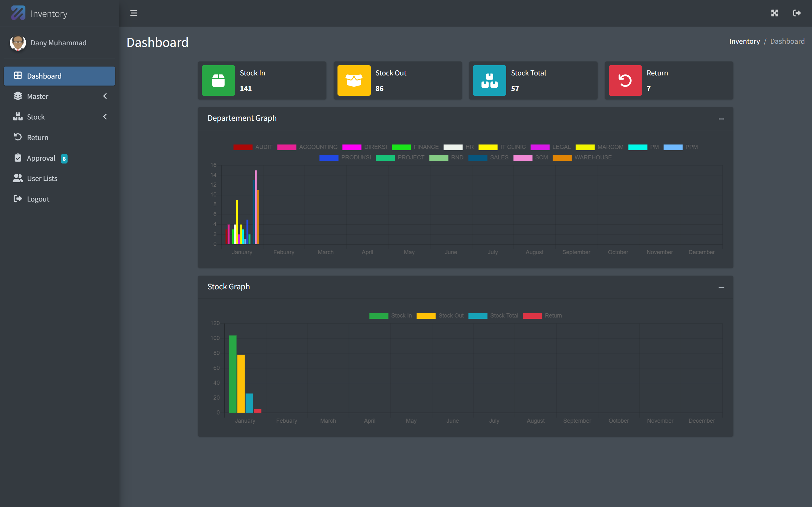Click the top-right sign out icon

coord(797,13)
